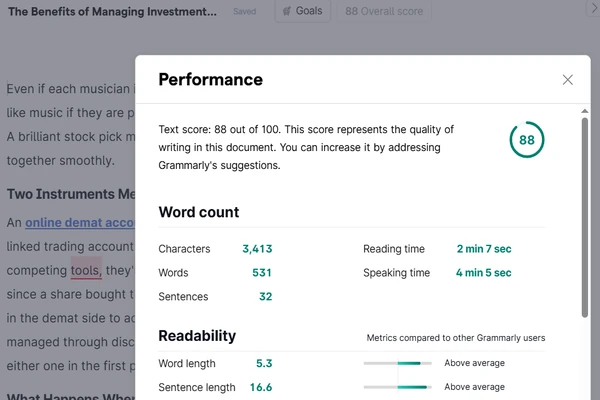Click the Saved status indicator
This screenshot has width=600, height=400.
coord(245,11)
